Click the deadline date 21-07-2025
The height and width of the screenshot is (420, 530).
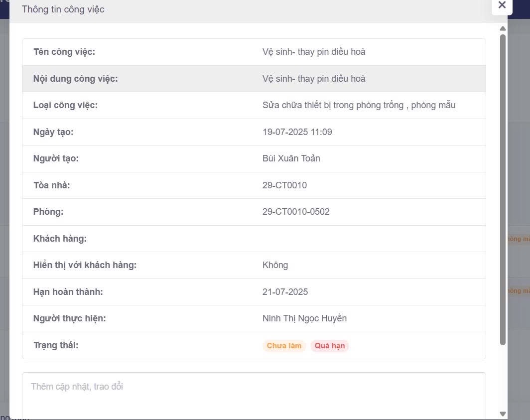(285, 292)
